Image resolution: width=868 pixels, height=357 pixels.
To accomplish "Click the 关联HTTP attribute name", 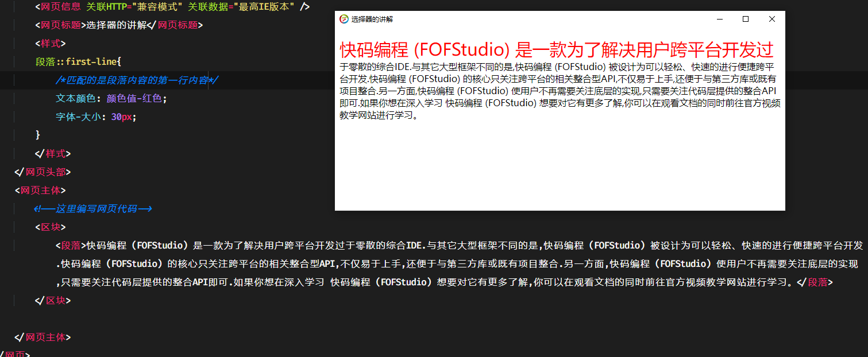I will tap(106, 7).
